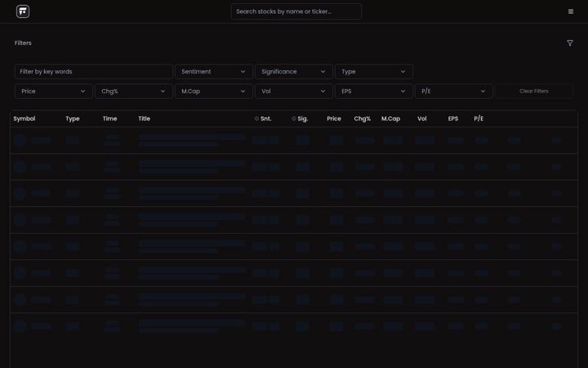Click the Filters section label
Viewport: 588px width, 368px height.
(23, 43)
